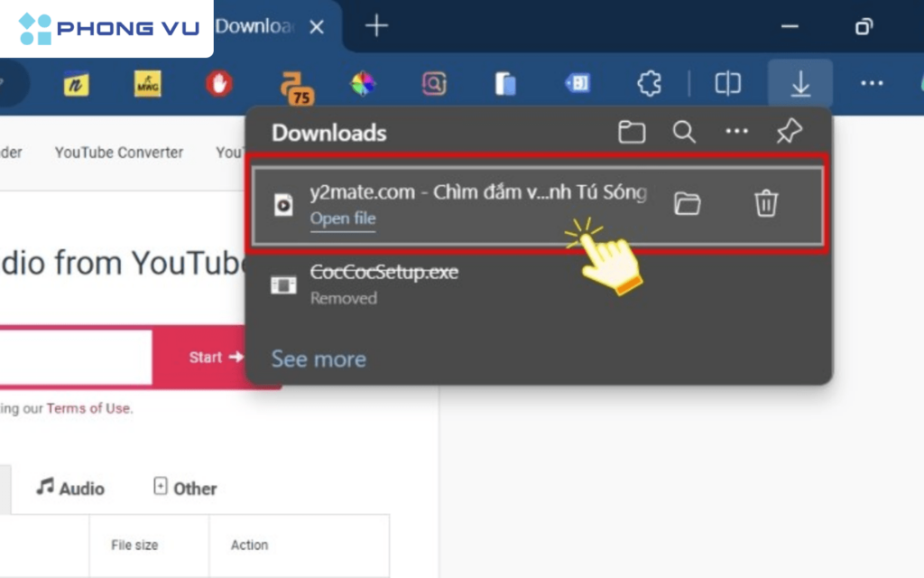Click the colorful wheel extension icon
This screenshot has width=924, height=578.
click(363, 84)
